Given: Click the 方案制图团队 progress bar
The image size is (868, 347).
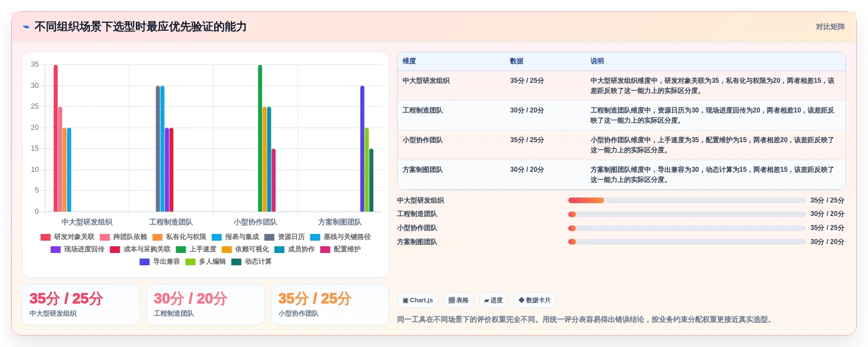Looking at the screenshot, I should coord(687,242).
